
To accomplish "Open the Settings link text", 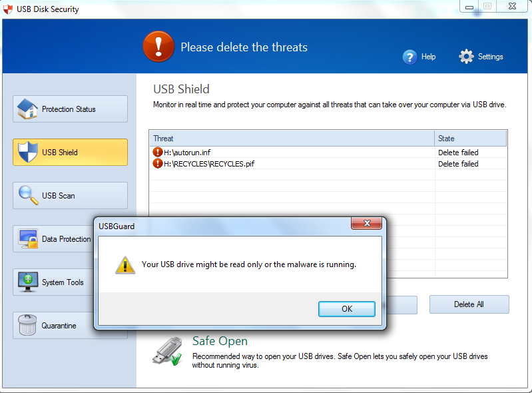I will click(491, 57).
